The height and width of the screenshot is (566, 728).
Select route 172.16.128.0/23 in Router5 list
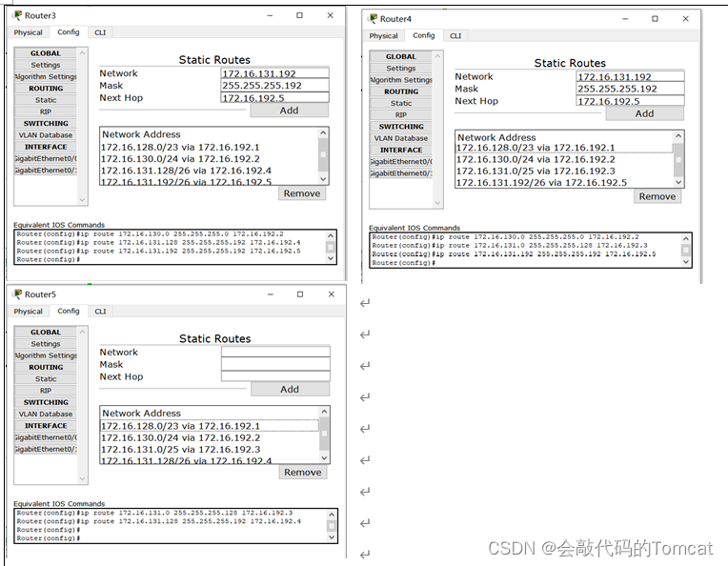tap(210, 426)
